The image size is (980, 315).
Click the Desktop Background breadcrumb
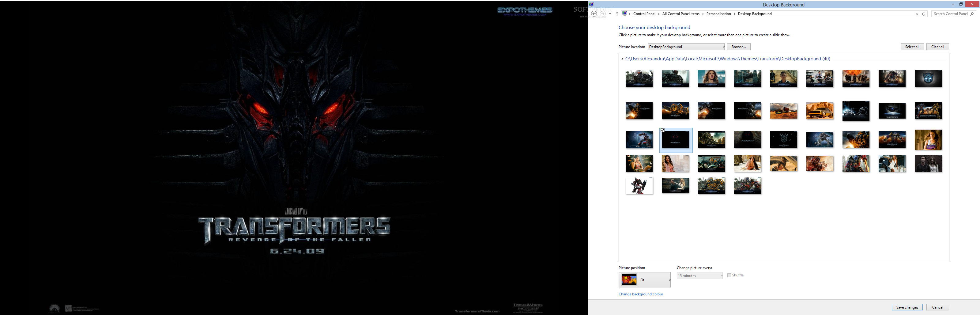pyautogui.click(x=754, y=14)
